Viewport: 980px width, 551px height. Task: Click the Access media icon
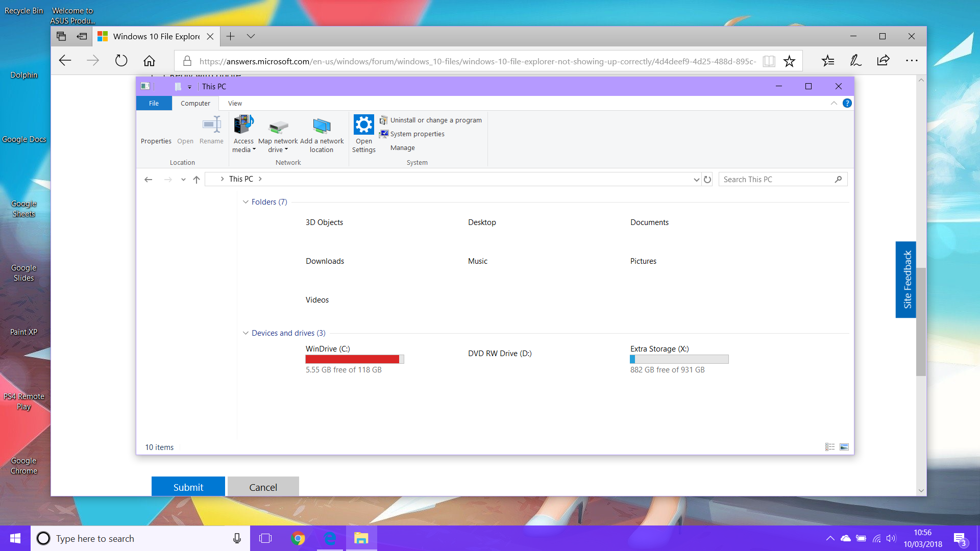[x=243, y=124]
